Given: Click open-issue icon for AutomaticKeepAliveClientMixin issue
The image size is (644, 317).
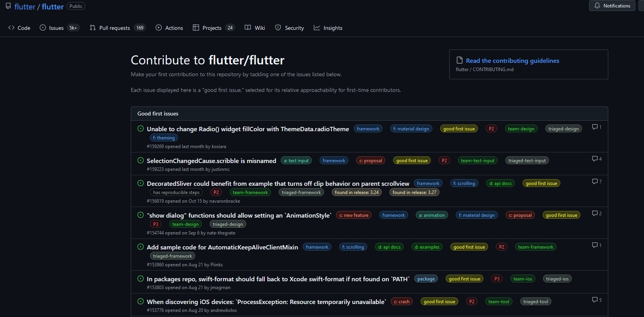Looking at the screenshot, I should pos(141,247).
